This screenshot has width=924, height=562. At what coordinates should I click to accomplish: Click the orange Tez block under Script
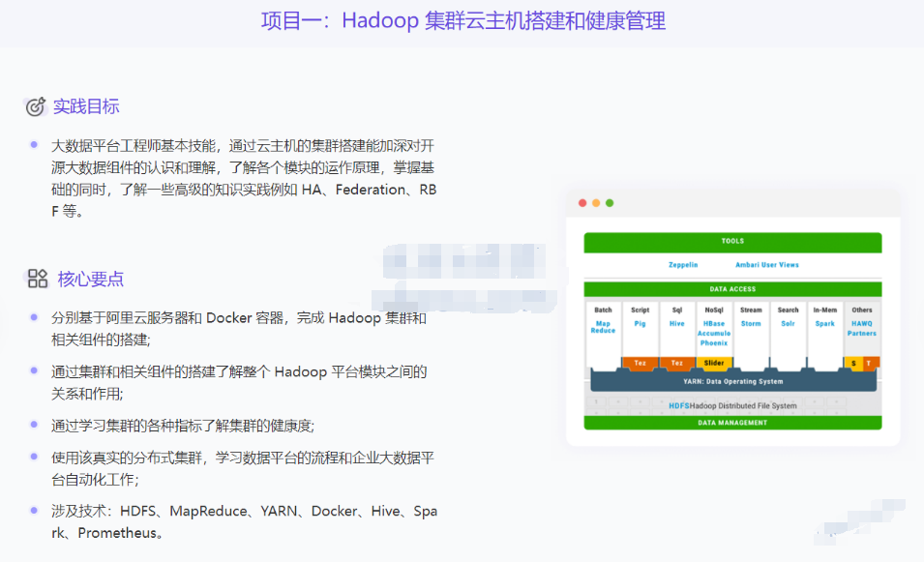pos(640,363)
